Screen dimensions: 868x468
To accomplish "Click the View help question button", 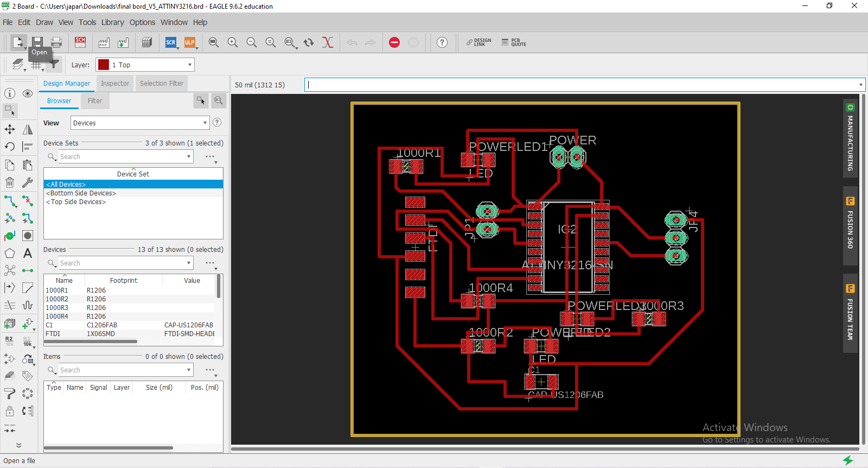I will tap(217, 122).
